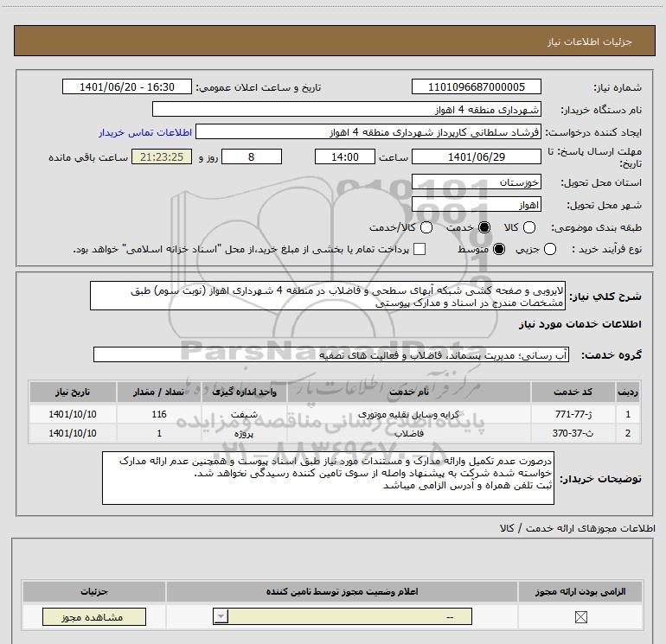Click the remaining time field 21:23:25
666x644 pixels.
(162, 156)
